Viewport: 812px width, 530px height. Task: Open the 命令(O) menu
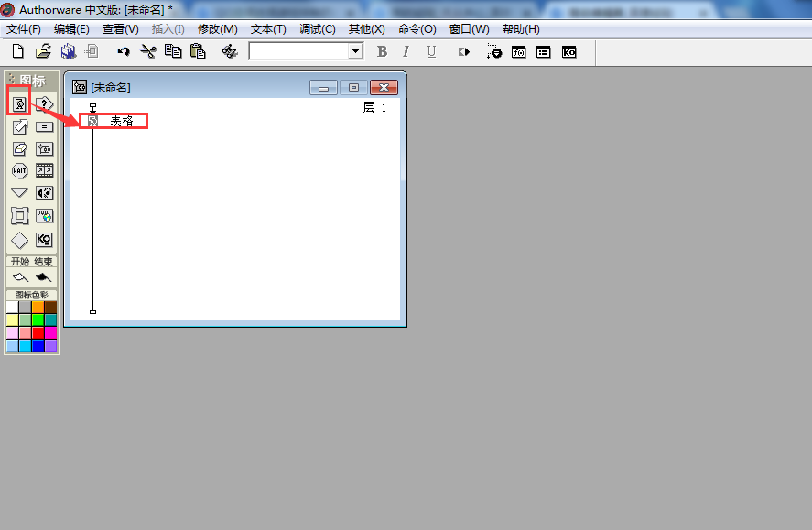tap(417, 29)
